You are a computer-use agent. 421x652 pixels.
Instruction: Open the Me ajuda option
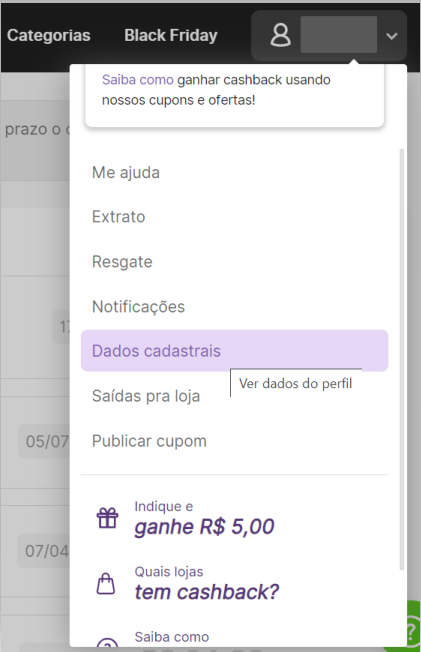[126, 172]
